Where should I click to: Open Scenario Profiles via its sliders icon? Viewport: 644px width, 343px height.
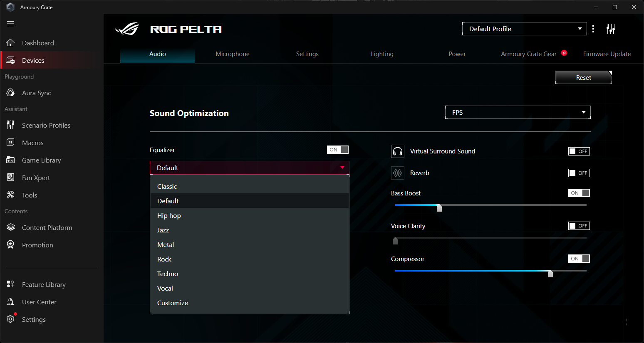coord(11,125)
